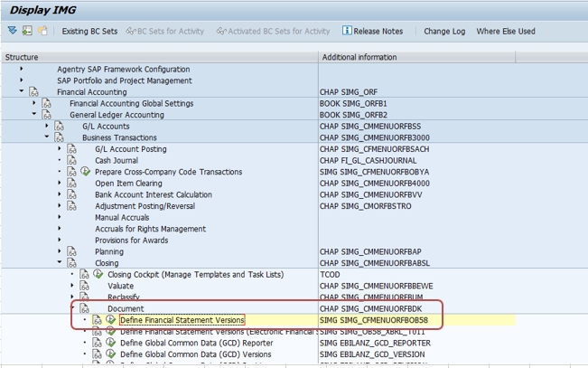Click the third toolbar folder icon

click(x=42, y=31)
